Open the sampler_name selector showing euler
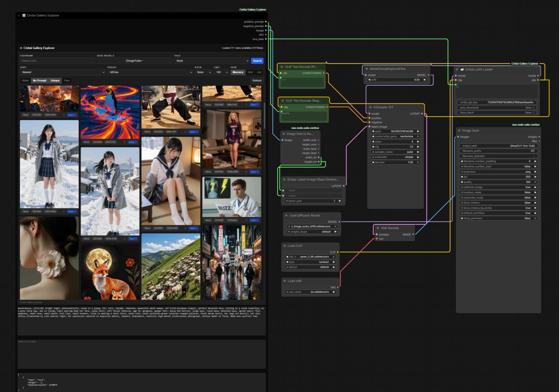Image resolution: width=559 pixels, height=392 pixels. click(x=396, y=152)
